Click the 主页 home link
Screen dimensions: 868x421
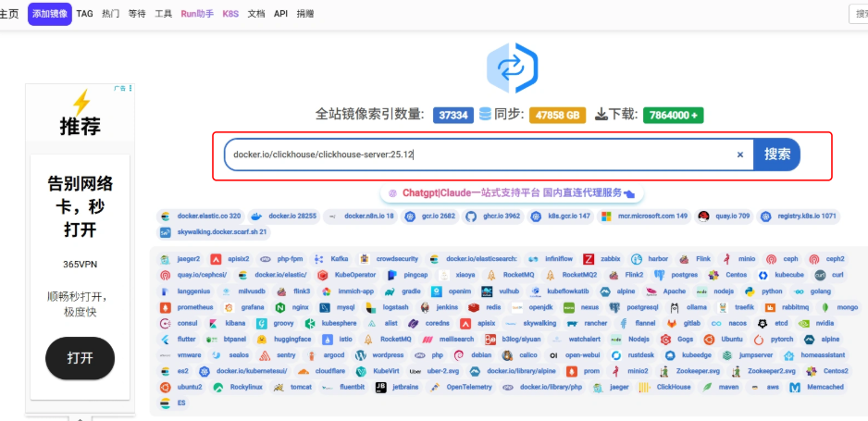(9, 14)
